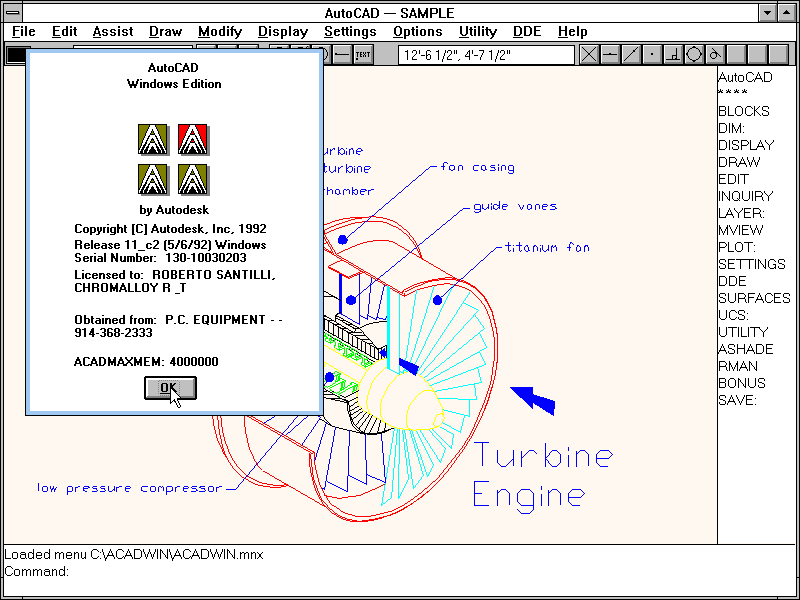Open the Draw menu
This screenshot has height=600, width=800.
coord(165,32)
